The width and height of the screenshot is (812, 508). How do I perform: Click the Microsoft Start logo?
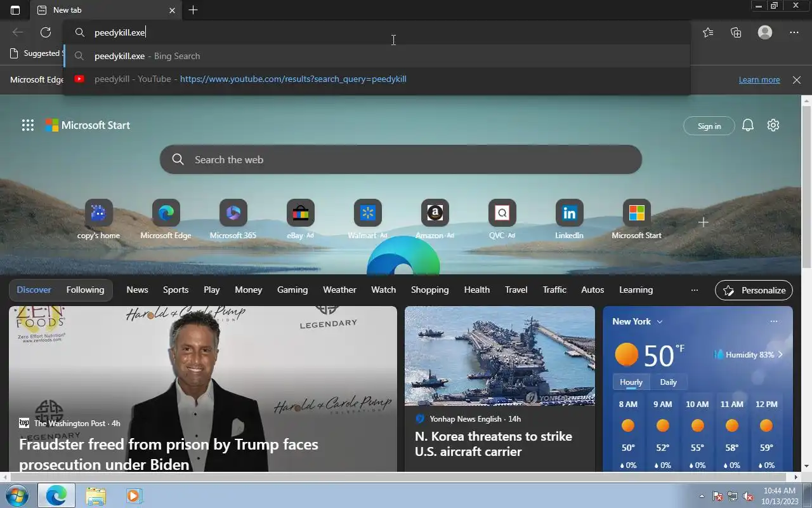coord(88,125)
